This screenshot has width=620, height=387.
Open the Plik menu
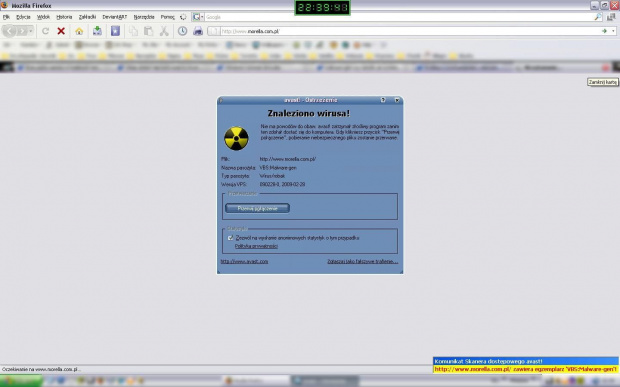6,17
